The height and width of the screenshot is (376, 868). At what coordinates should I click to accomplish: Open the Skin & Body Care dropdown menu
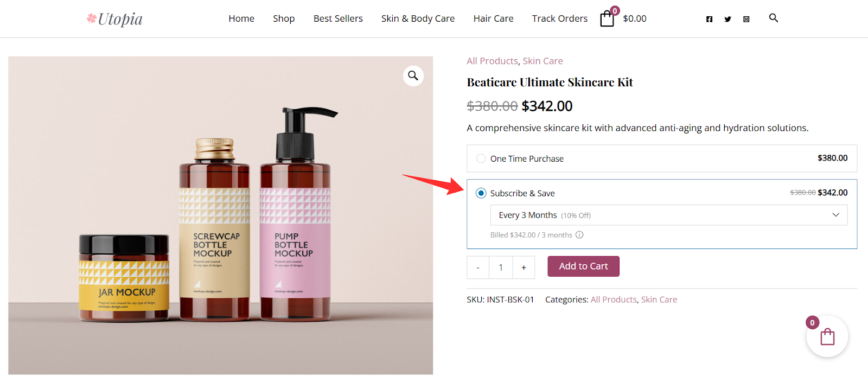(x=418, y=18)
